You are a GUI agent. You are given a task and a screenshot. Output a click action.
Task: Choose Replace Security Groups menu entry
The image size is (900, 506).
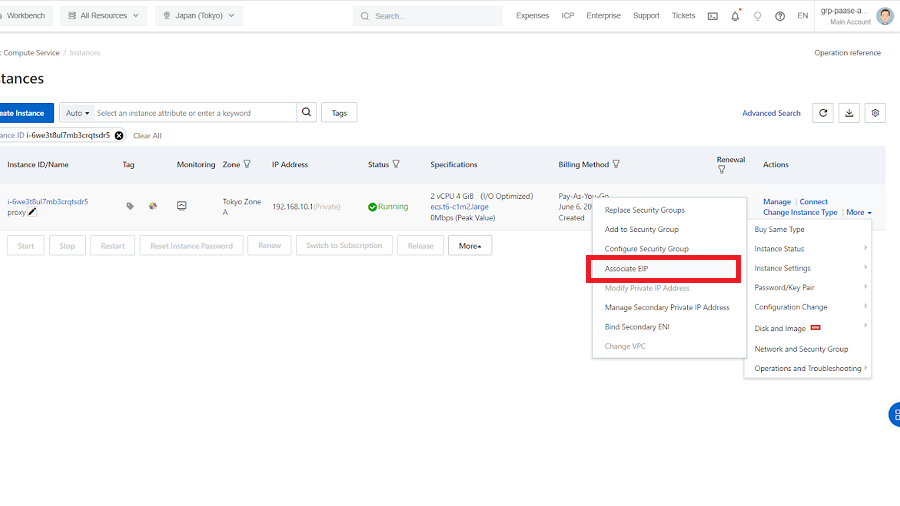coord(645,210)
